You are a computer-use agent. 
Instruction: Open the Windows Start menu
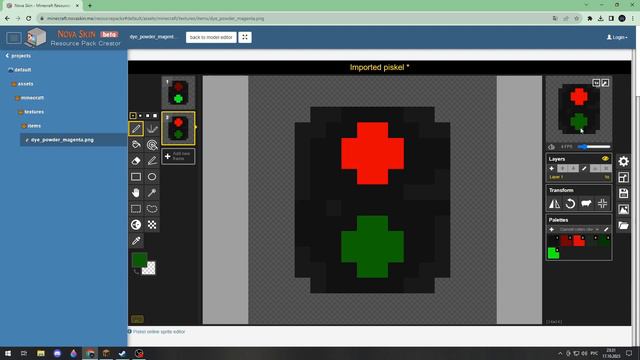(x=7, y=353)
